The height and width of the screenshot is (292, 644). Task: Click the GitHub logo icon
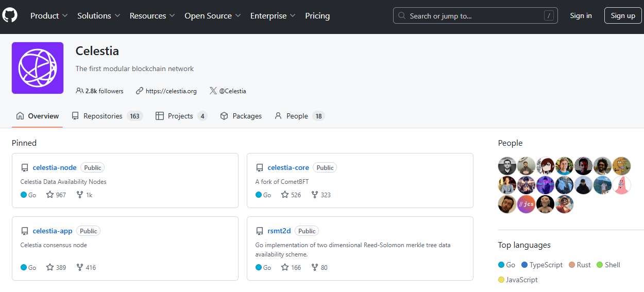[10, 15]
